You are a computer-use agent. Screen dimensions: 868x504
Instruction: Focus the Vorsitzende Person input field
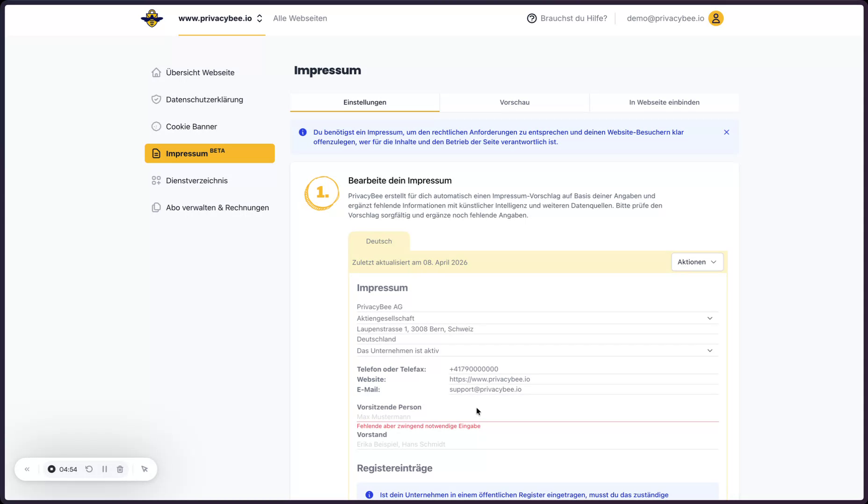pos(537,417)
